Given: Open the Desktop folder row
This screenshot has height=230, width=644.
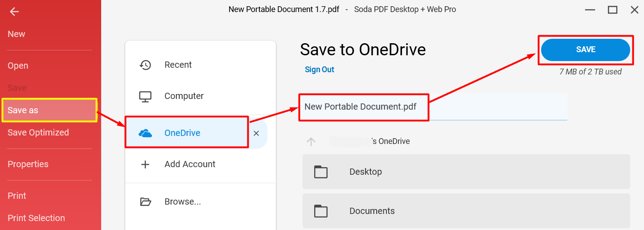Looking at the screenshot, I should (466, 172).
